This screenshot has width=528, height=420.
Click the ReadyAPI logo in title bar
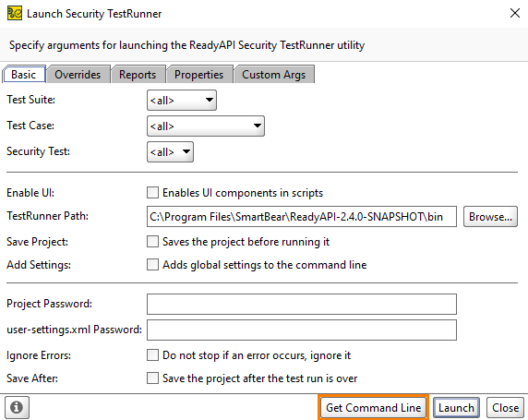point(15,14)
